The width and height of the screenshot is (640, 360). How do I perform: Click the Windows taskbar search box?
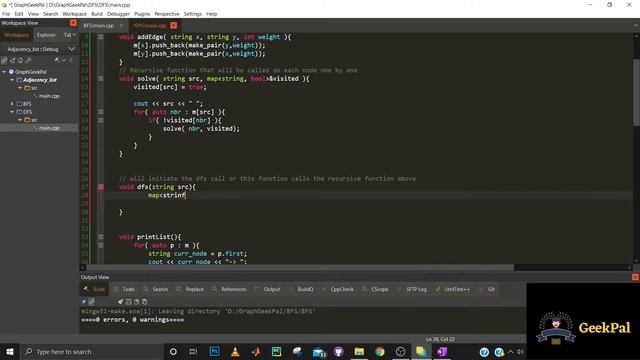[x=92, y=352]
